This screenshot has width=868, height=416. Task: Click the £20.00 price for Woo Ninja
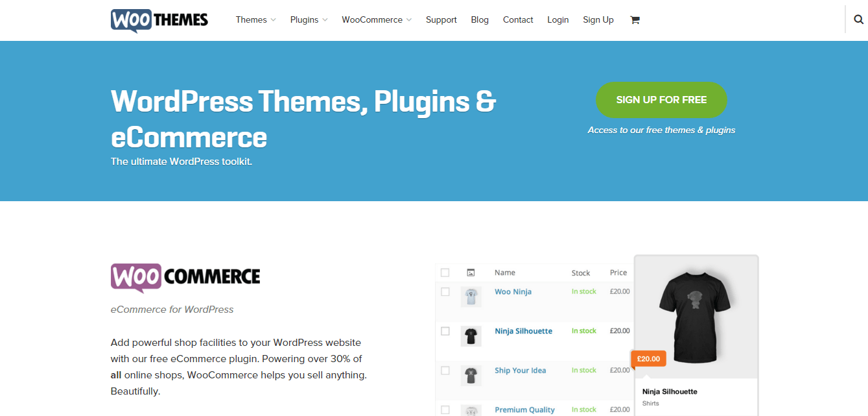coord(620,292)
